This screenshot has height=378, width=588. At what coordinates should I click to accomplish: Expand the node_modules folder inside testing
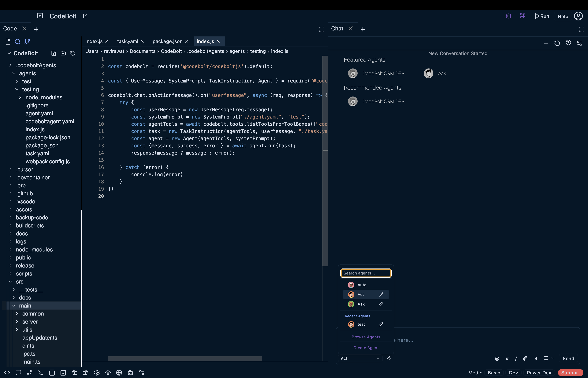20,98
